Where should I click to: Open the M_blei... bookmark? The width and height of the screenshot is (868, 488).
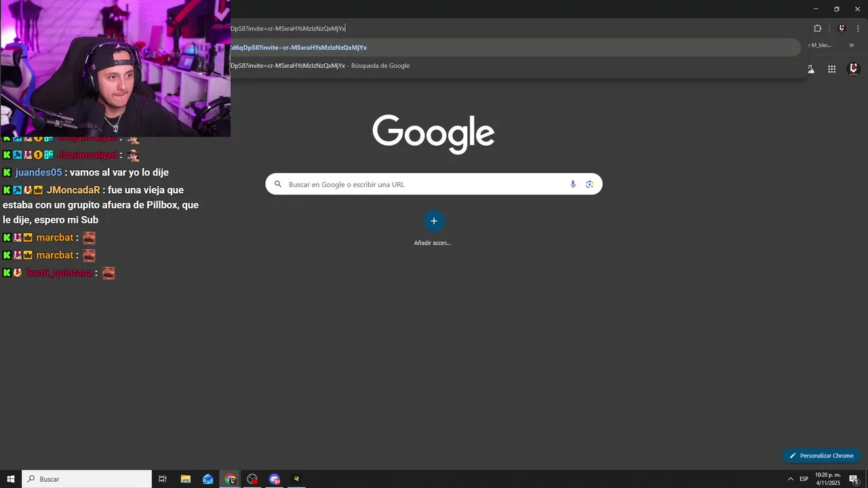click(x=820, y=45)
